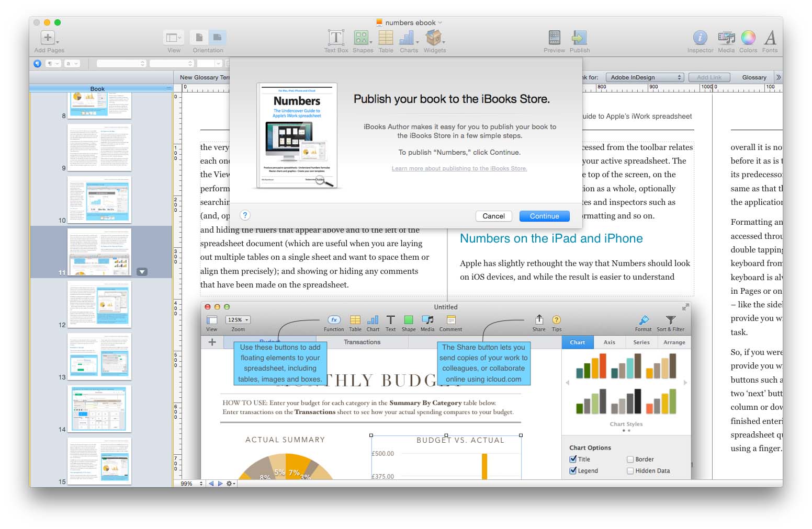Open the Learn more about publishing link

[x=459, y=168]
